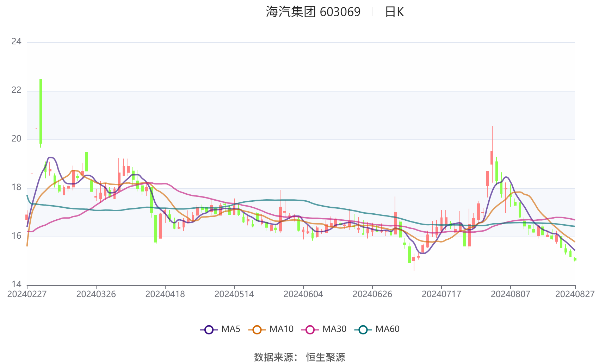Click the 数据来源: 恒生聚源 source text
The image size is (599, 364).
[x=299, y=357]
